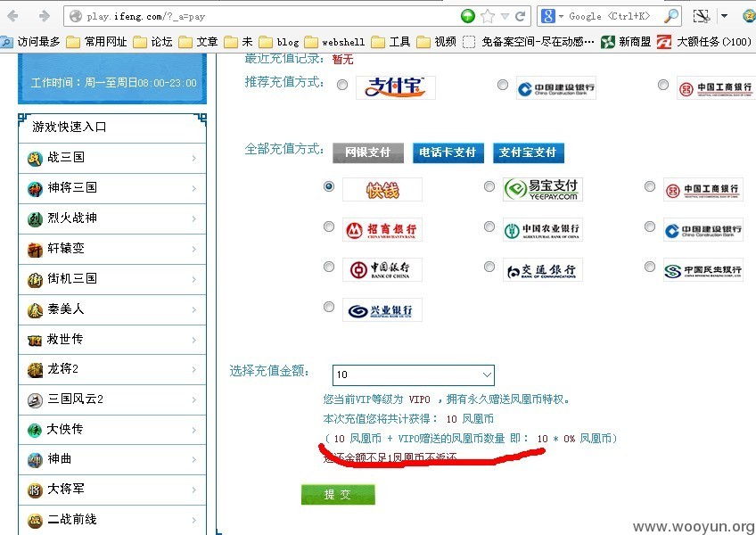Click the 支付宝 logo in recommended methods
Screen dimensions: 756x535
tap(395, 87)
